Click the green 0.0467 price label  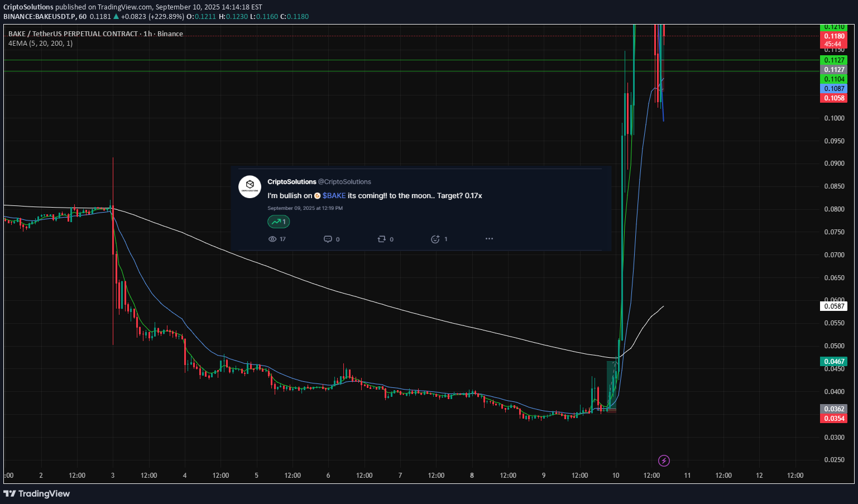[834, 362]
